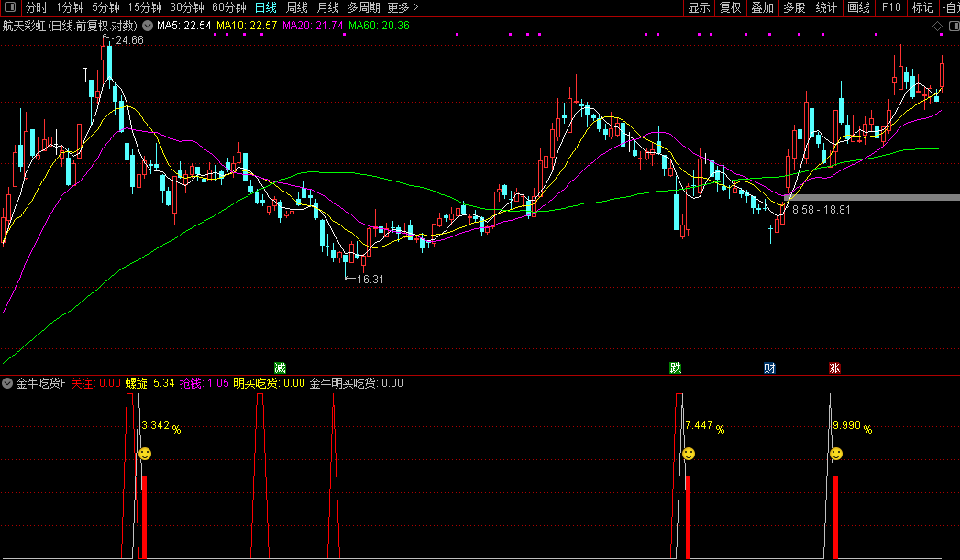Click the 涨 marker icon below the chart
The width and height of the screenshot is (960, 560).
[834, 368]
